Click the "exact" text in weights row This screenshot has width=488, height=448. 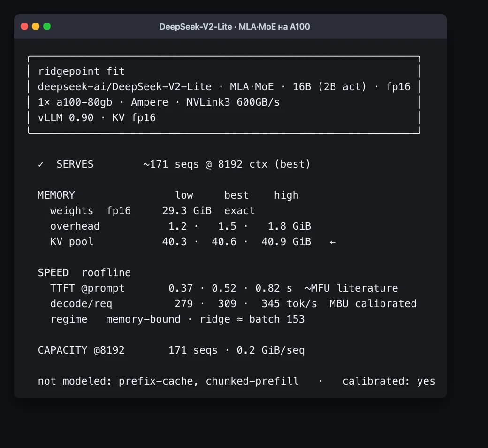[239, 211]
